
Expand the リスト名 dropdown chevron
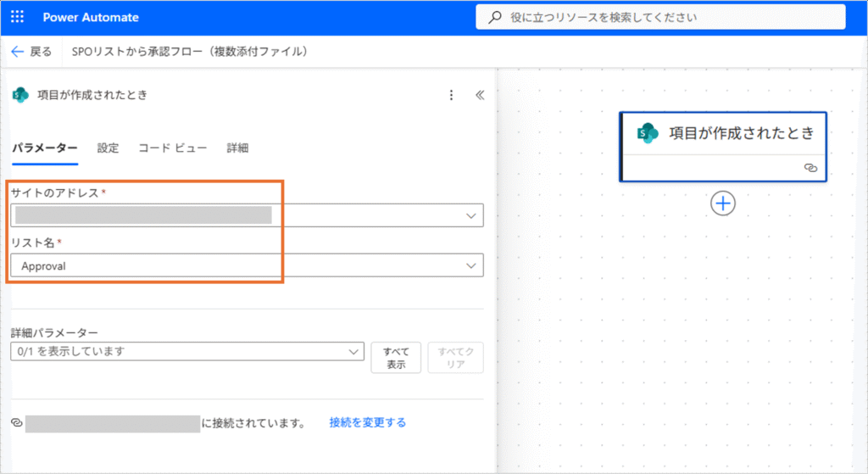pyautogui.click(x=470, y=265)
